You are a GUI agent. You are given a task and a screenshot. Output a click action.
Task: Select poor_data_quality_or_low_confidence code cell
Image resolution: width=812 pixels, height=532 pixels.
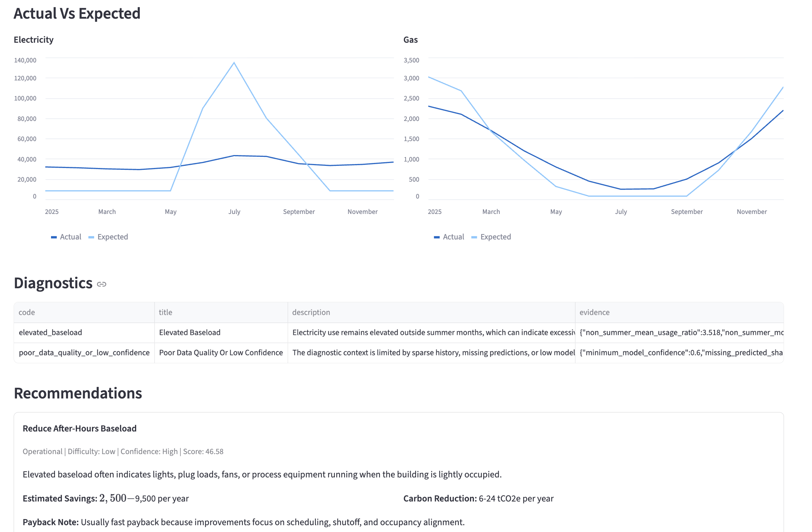pos(84,353)
